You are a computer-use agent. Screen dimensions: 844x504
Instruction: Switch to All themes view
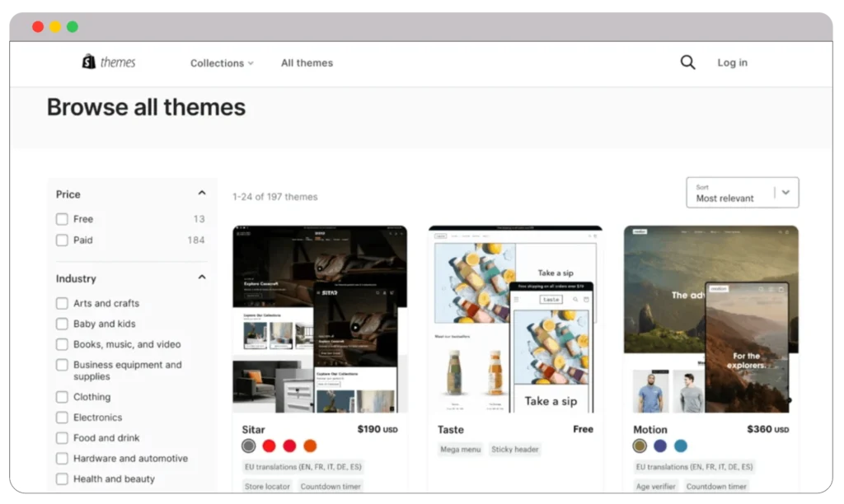point(307,63)
